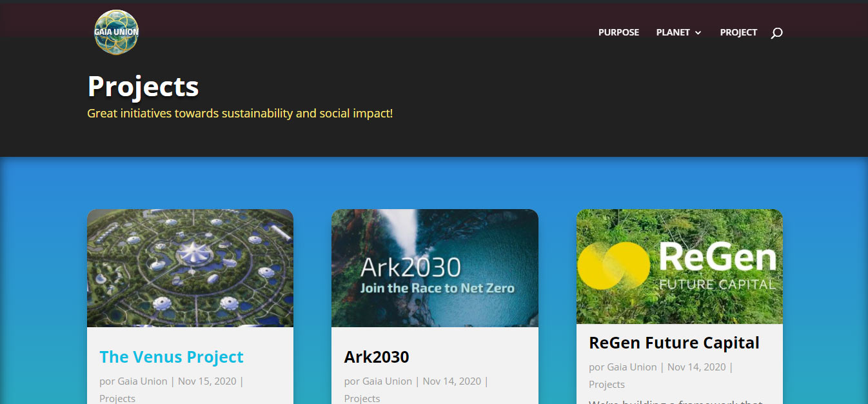Viewport: 868px width, 404px height.
Task: Open Projects category under ReGen Future Capital
Action: (607, 385)
